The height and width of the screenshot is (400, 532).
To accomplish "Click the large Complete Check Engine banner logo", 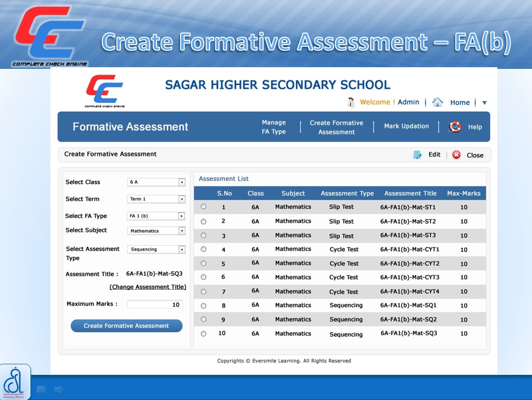I will pos(50,36).
